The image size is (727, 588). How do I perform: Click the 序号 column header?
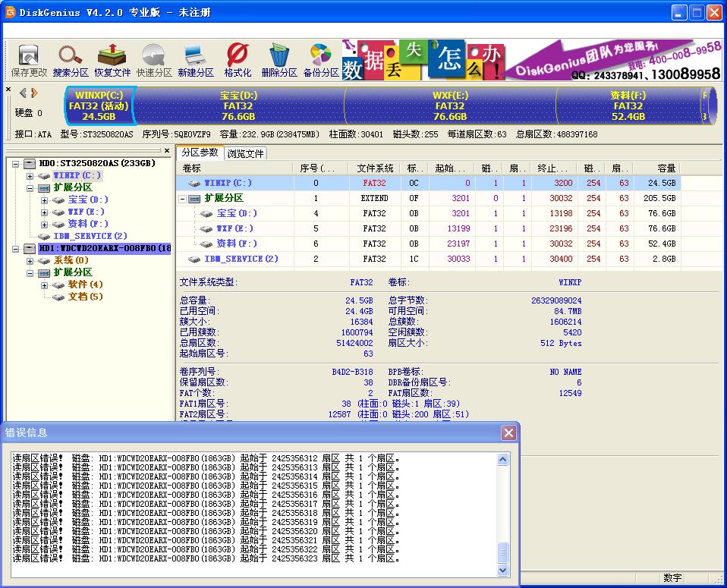[321, 168]
